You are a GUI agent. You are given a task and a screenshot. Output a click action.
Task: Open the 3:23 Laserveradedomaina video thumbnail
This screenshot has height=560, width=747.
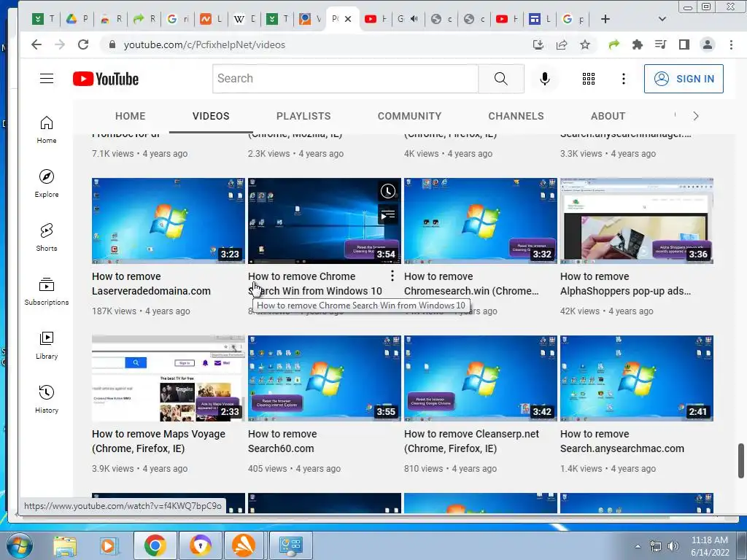point(169,221)
